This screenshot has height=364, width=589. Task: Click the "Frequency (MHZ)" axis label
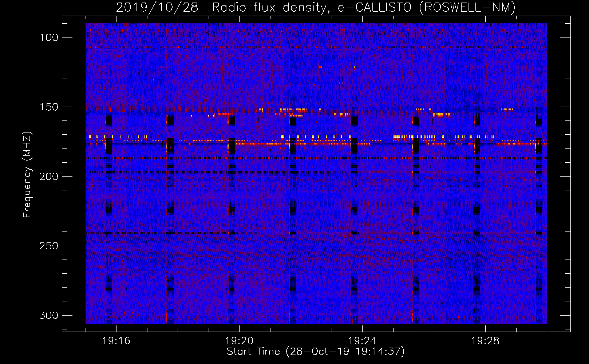(27, 174)
